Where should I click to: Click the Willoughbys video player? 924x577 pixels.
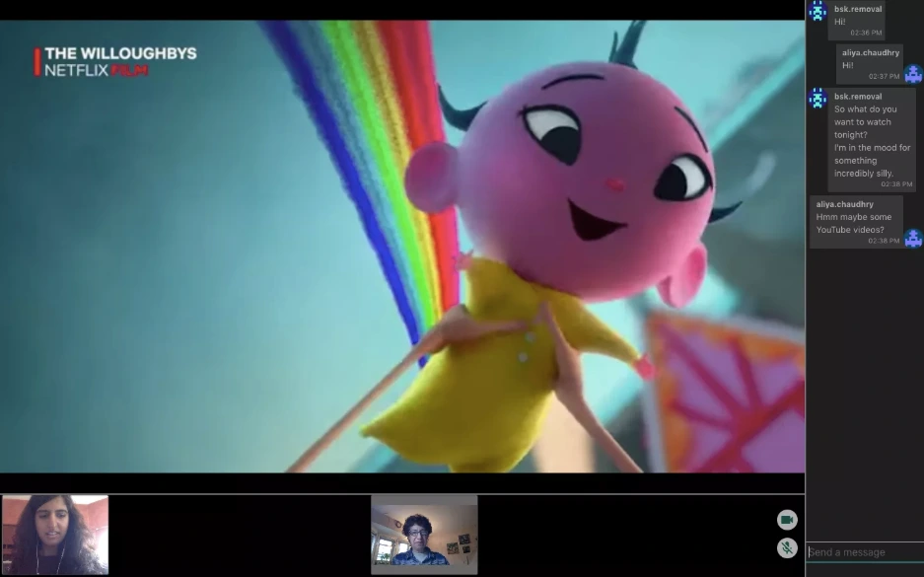(x=402, y=247)
